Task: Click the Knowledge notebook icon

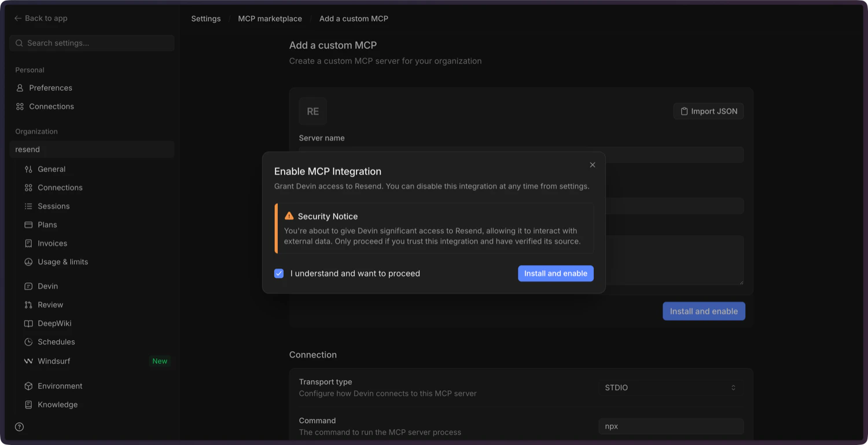Action: click(x=28, y=404)
